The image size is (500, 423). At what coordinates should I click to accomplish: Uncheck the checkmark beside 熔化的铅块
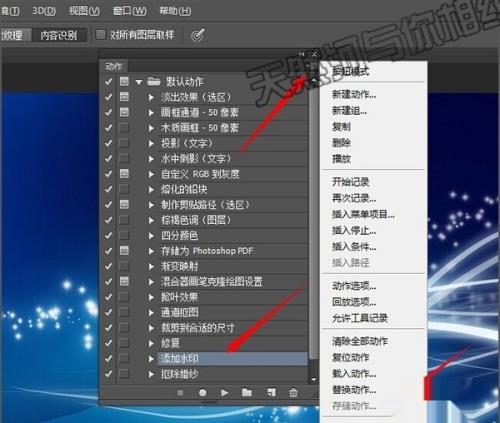coord(108,189)
